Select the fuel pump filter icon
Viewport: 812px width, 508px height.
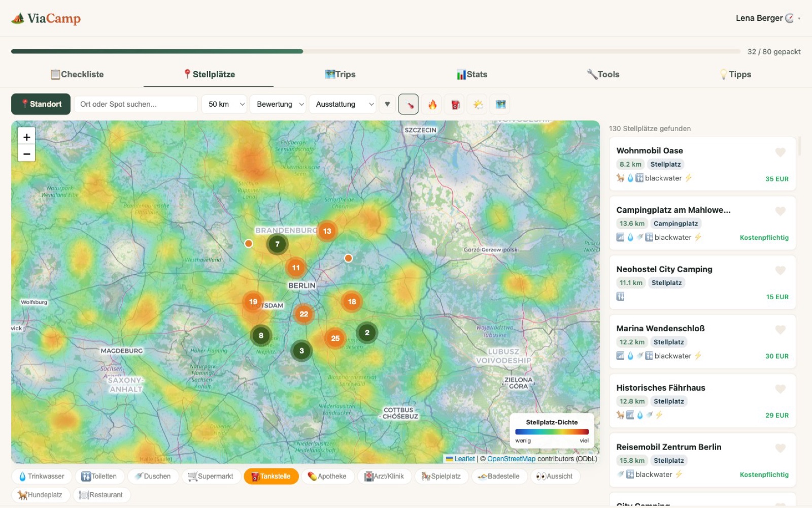point(454,104)
